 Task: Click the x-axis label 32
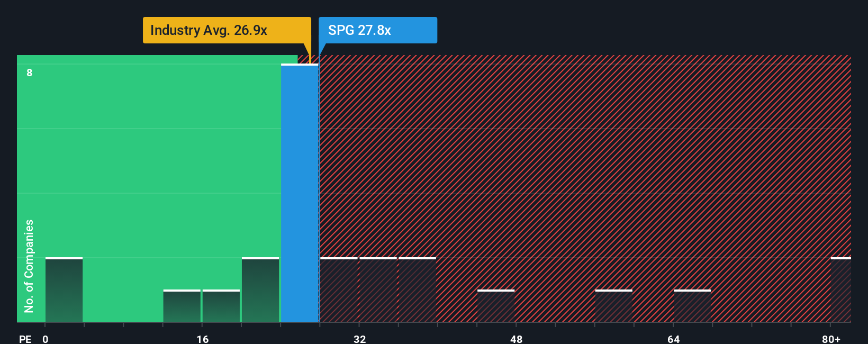[359, 339]
